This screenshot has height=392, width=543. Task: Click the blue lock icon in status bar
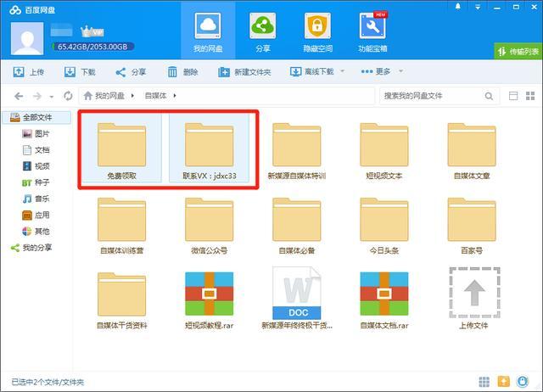[523, 381]
